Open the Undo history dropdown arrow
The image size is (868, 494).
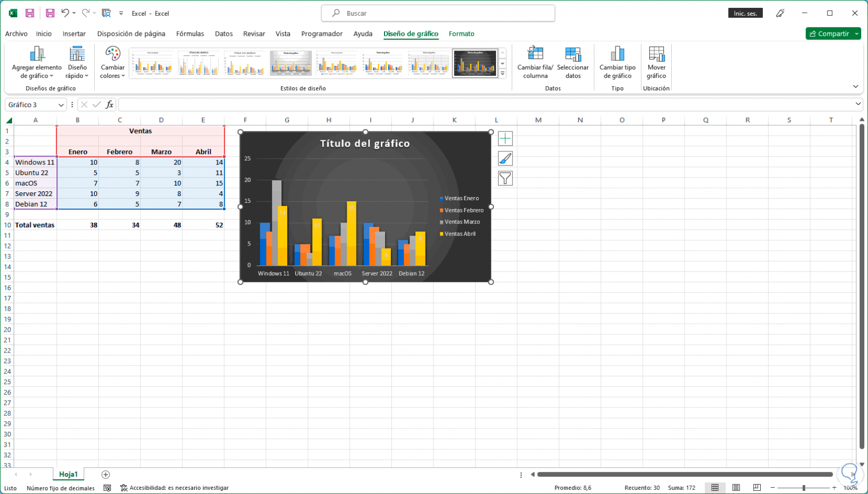(74, 13)
